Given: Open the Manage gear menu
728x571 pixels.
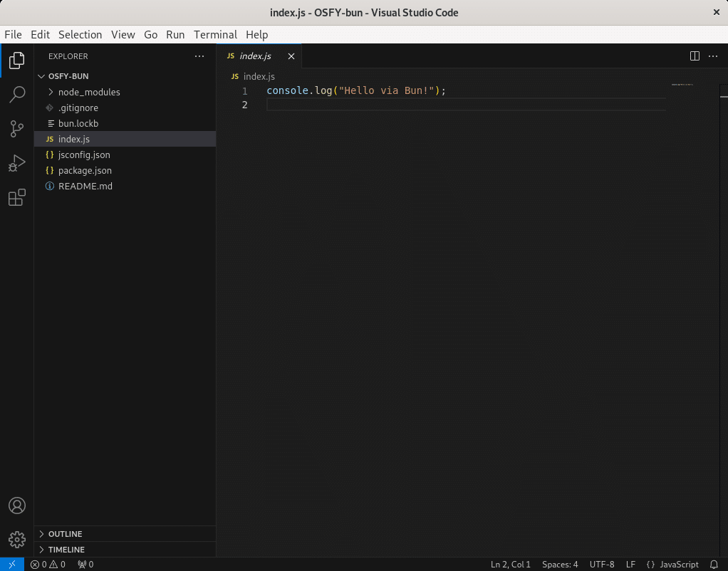Looking at the screenshot, I should [17, 540].
